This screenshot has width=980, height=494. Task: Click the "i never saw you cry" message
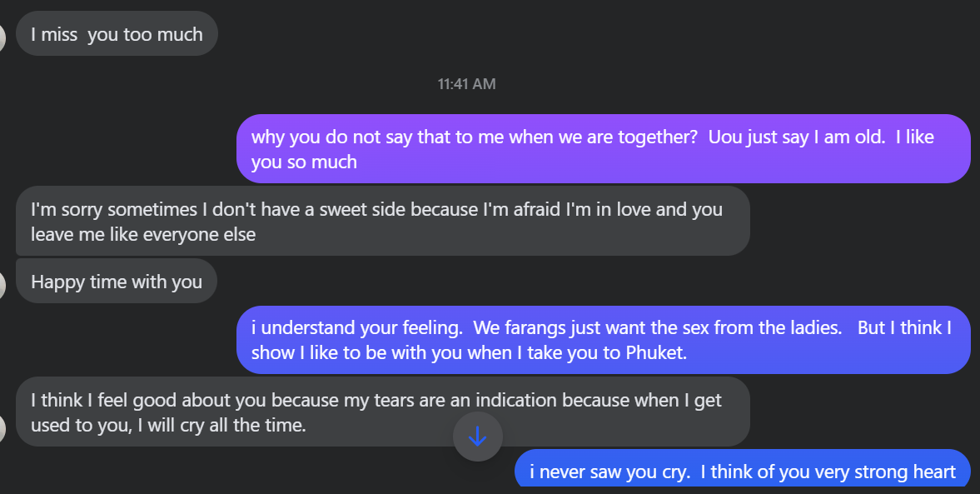coord(742,472)
